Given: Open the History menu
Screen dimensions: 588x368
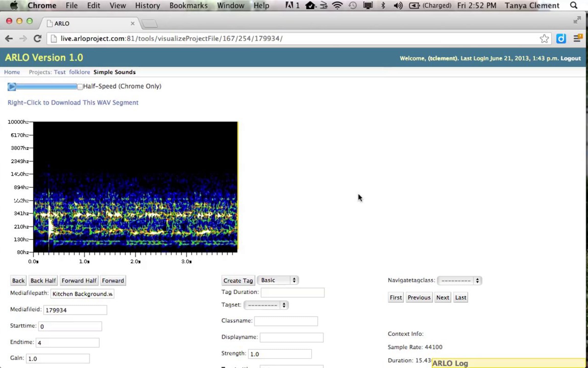Looking at the screenshot, I should point(147,5).
